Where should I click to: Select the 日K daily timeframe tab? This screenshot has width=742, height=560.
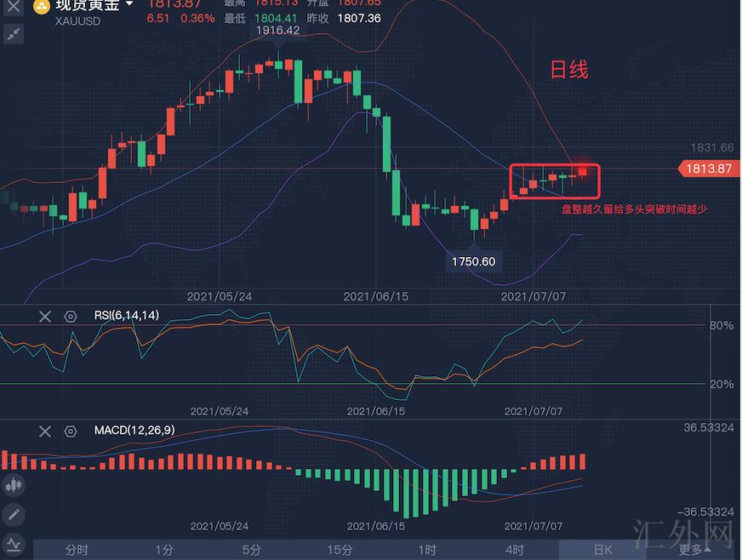602,550
